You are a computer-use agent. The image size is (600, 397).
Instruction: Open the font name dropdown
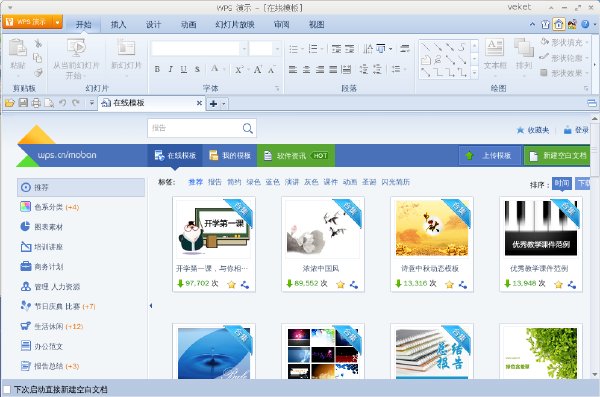click(244, 49)
